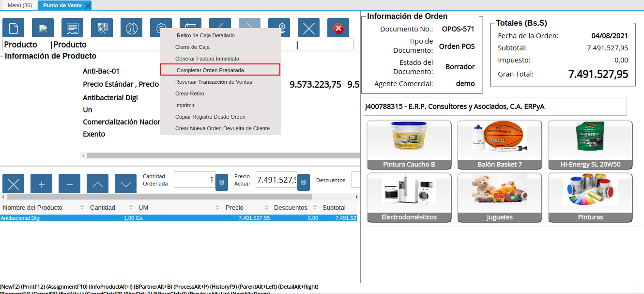
Task: Click the payment money icon
Action: [x=279, y=28]
